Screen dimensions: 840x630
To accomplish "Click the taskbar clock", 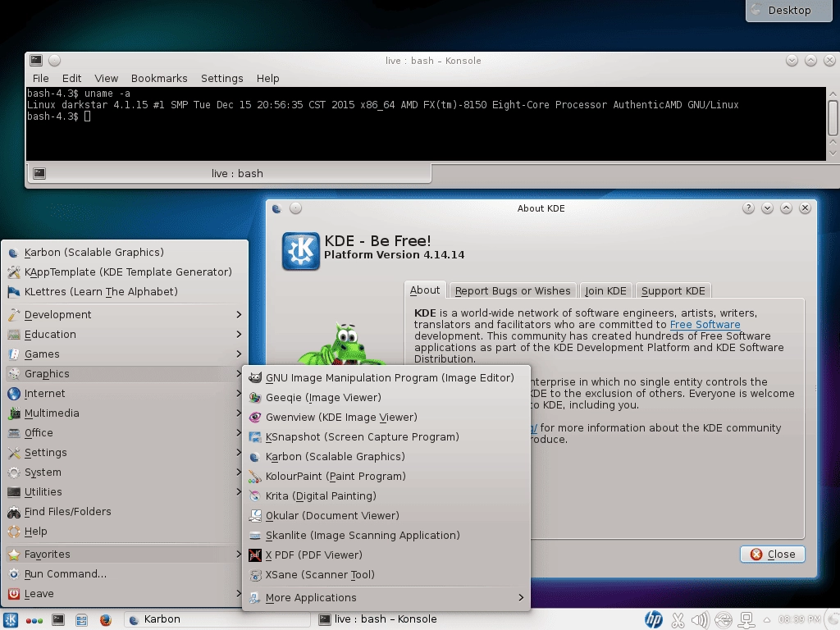I will 799,620.
